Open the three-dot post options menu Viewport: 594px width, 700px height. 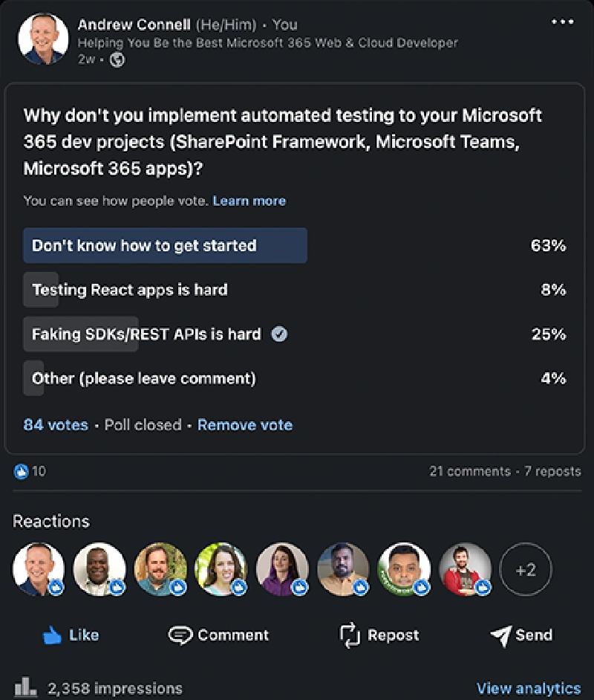click(563, 22)
